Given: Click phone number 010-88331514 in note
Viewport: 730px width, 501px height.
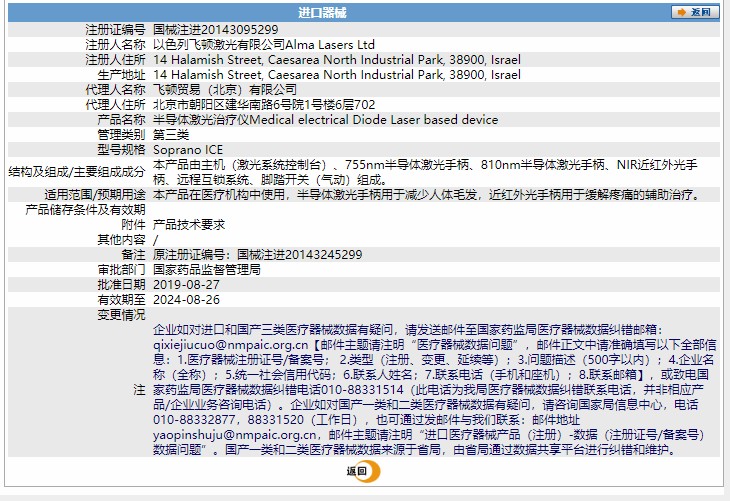Looking at the screenshot, I should click(362, 389).
